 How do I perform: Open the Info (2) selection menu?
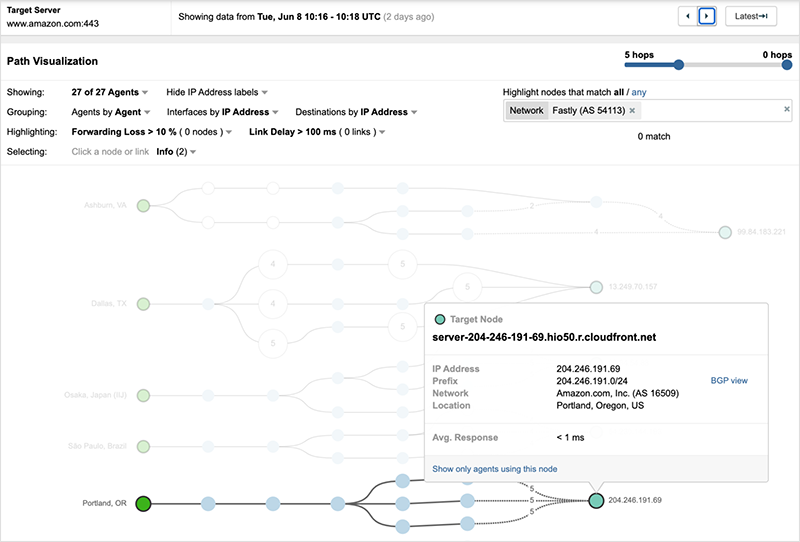click(176, 152)
